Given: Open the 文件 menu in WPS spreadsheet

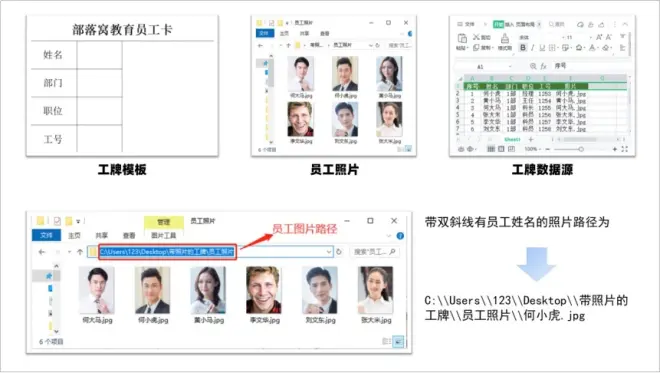Looking at the screenshot, I should (x=466, y=24).
